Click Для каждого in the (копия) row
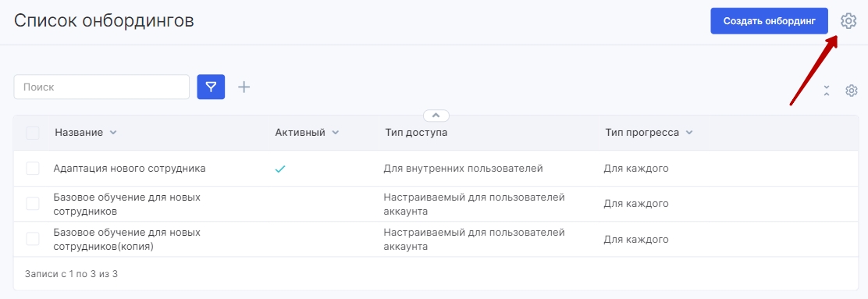This screenshot has height=299, width=868. pos(636,239)
